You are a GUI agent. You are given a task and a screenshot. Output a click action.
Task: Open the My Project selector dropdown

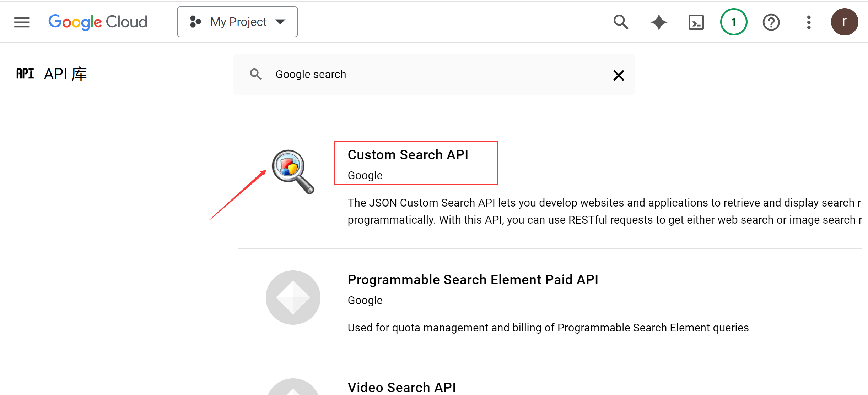click(x=237, y=22)
